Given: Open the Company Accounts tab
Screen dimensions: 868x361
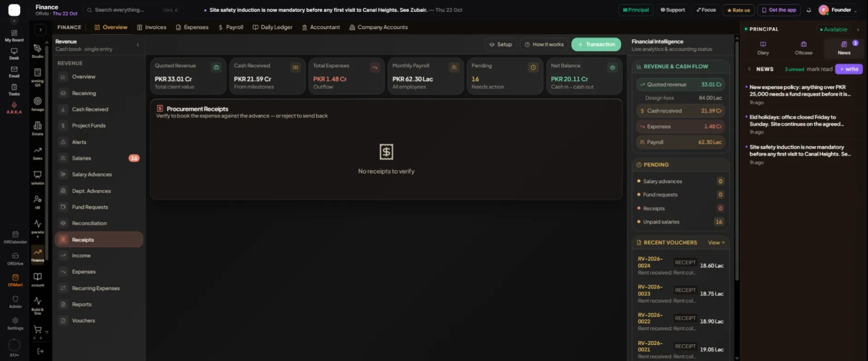Looking at the screenshot, I should point(379,27).
